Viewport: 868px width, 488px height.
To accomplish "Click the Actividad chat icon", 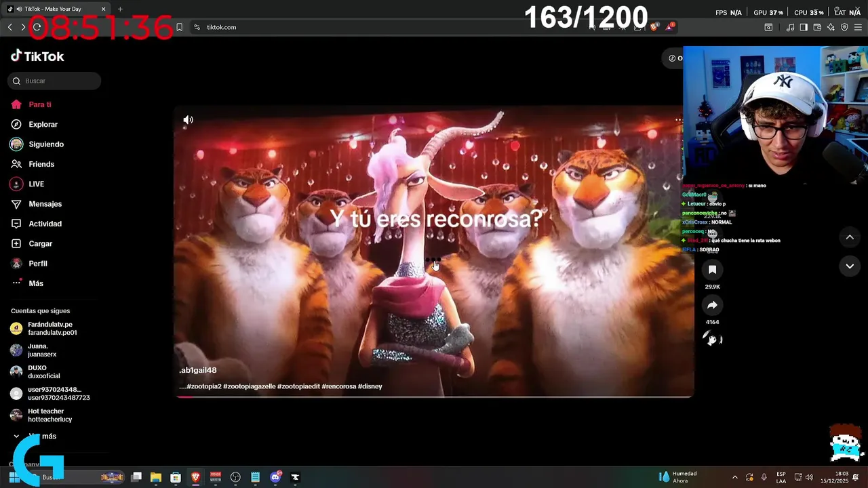I will [16, 224].
